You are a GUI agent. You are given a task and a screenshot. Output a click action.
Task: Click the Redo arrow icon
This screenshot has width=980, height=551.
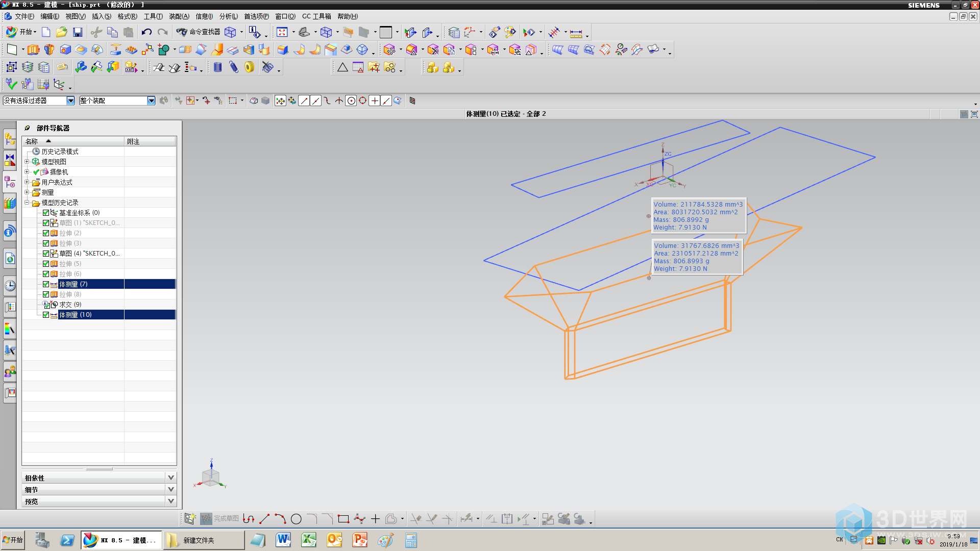click(x=162, y=32)
